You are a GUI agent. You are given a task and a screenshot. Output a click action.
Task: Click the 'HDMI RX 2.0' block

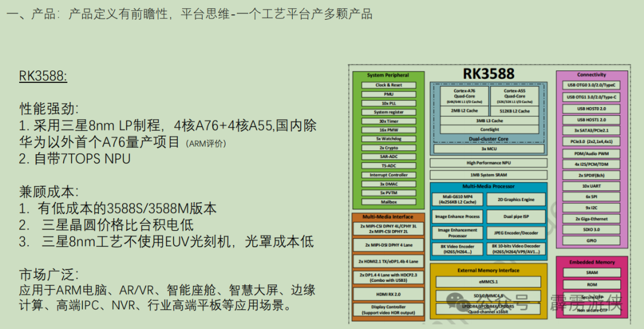[x=388, y=294]
